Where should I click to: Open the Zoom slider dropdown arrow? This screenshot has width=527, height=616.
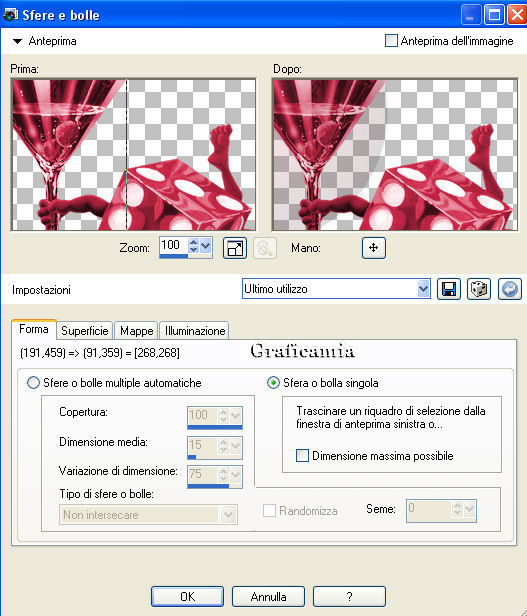click(x=205, y=246)
